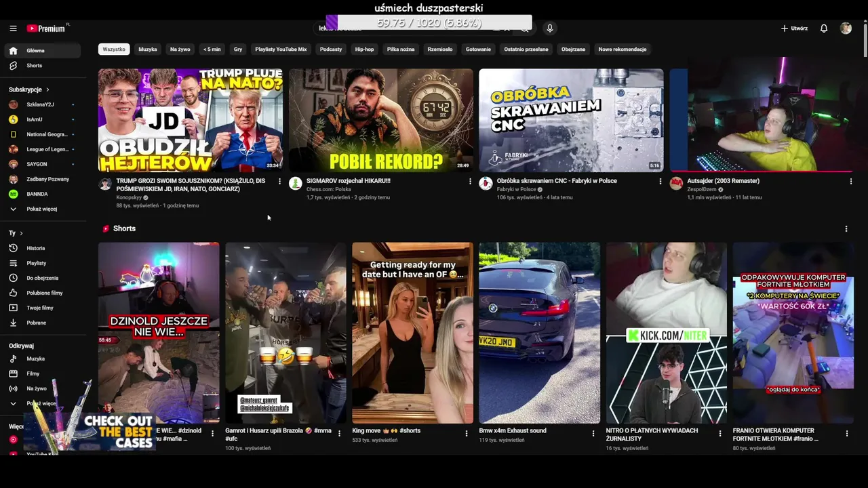
Task: Expand the Ty section chevron
Action: [22, 233]
